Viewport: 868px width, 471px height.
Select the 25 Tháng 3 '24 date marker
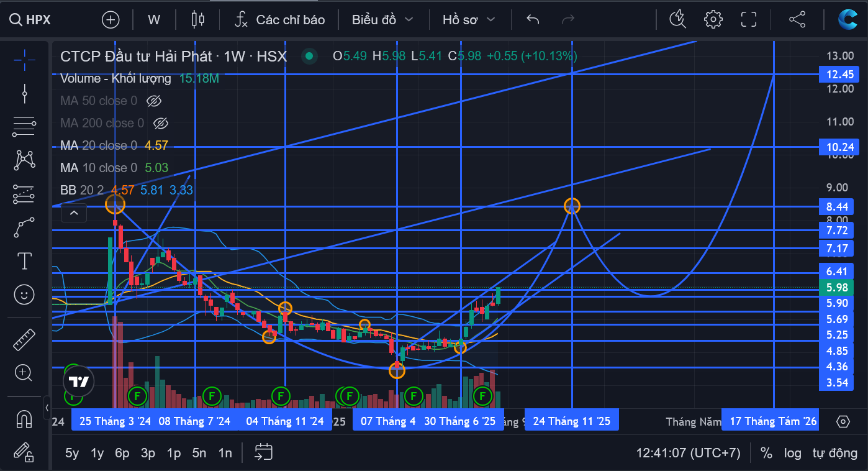coord(116,421)
